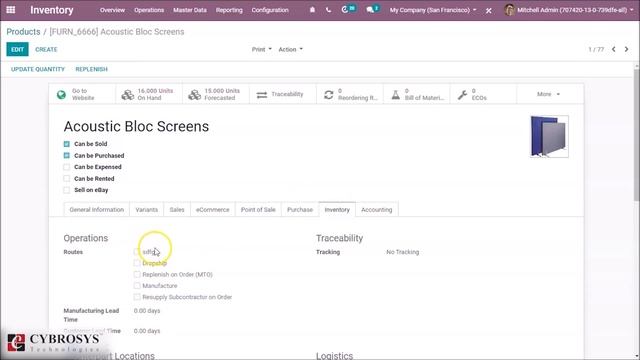Toggle the Can be Expensed checkbox

click(67, 167)
